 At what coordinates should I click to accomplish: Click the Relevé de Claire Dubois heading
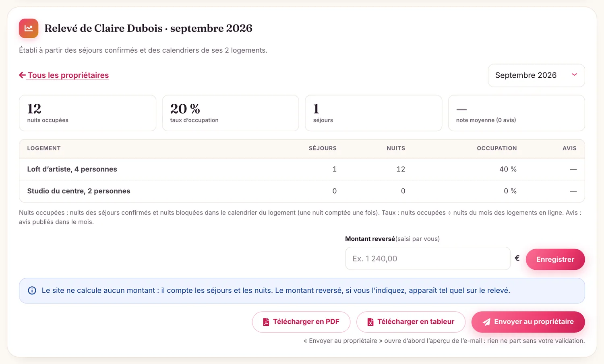[x=148, y=28]
